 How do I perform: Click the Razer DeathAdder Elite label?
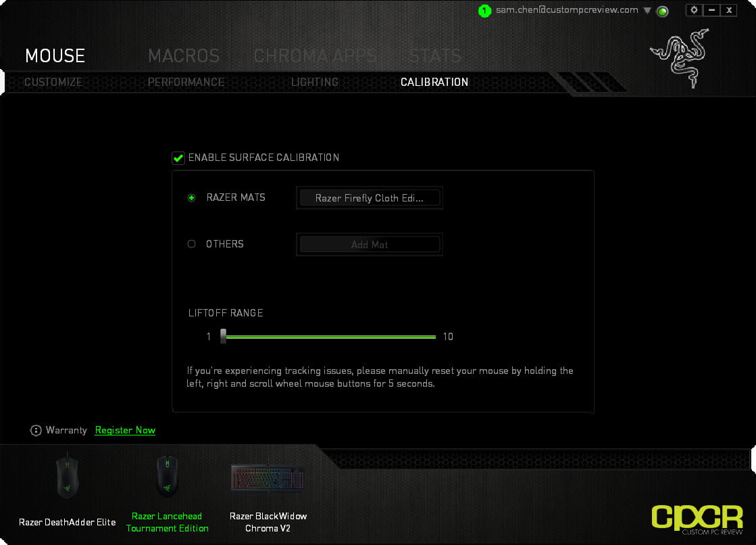67,522
